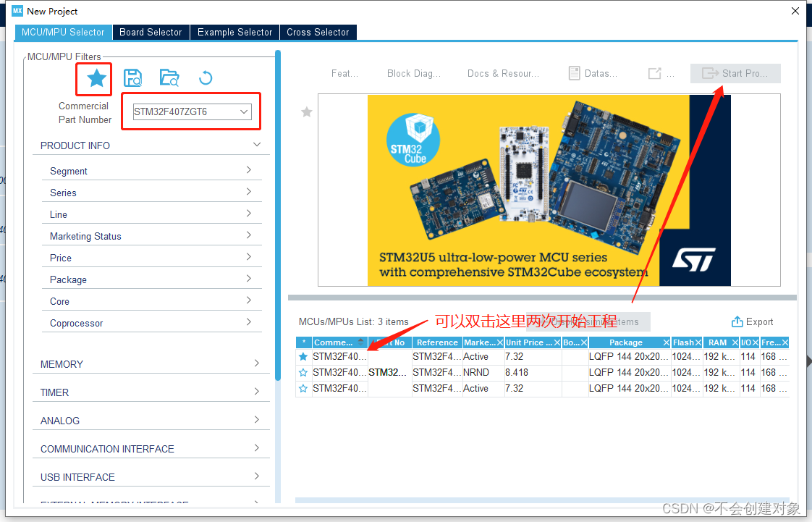Select the row with price 8.418

pyautogui.click(x=542, y=372)
